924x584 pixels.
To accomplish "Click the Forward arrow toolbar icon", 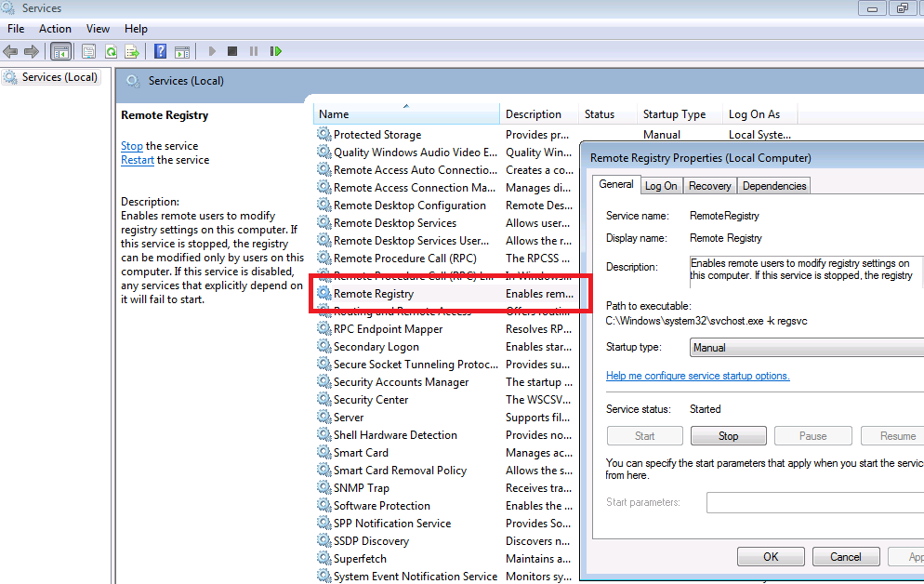I will pyautogui.click(x=32, y=51).
